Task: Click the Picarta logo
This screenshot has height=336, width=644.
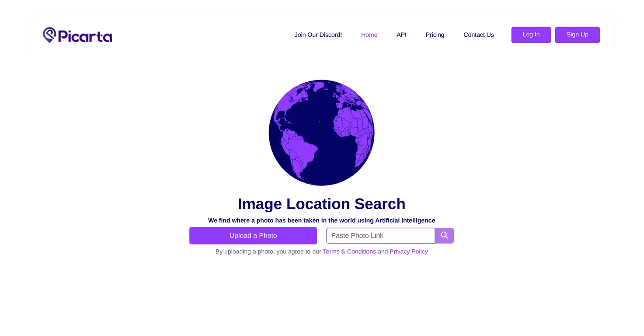Action: coord(77,35)
